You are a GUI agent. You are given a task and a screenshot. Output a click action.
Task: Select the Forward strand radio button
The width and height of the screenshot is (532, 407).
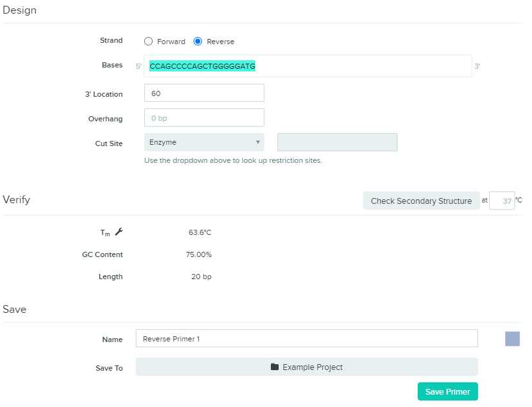(x=148, y=42)
